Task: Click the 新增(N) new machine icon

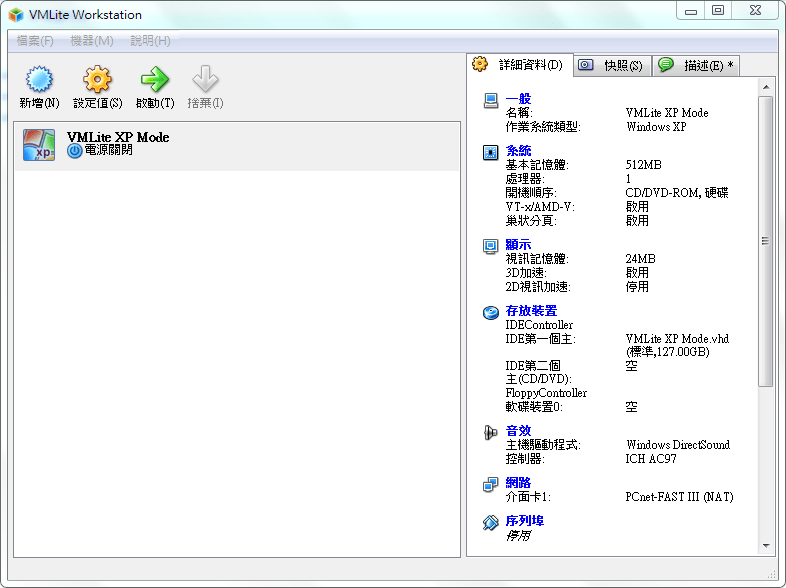Action: [39, 79]
